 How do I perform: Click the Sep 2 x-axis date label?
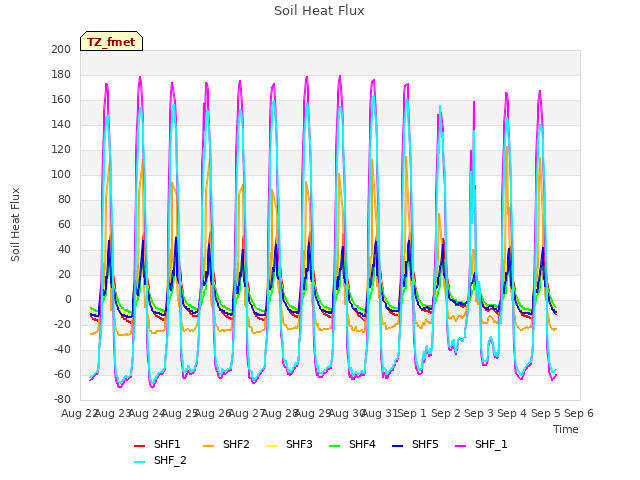(446, 413)
